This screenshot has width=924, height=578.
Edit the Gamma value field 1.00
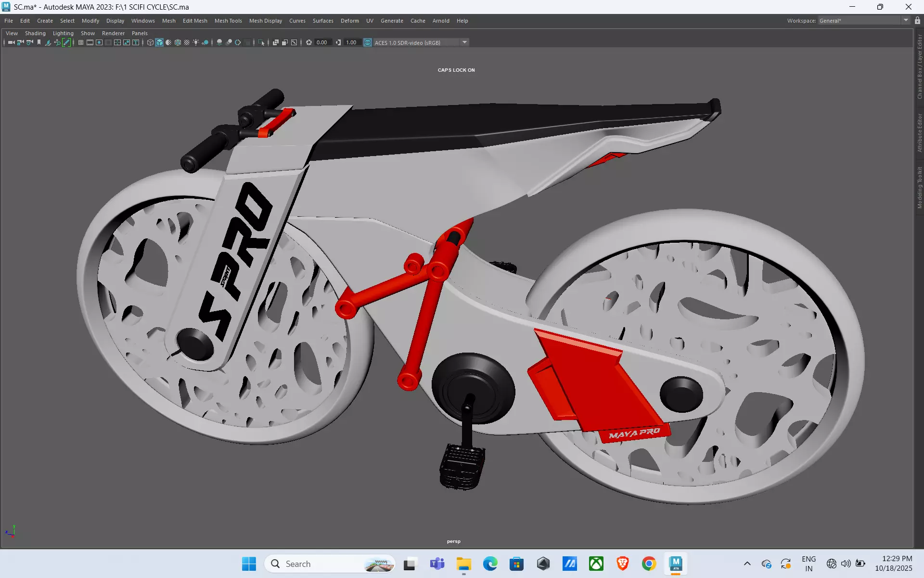[x=352, y=42]
